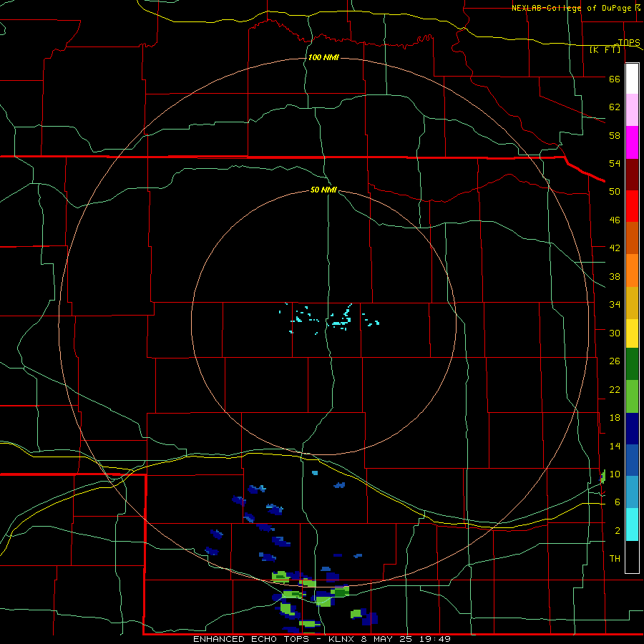This screenshot has height=644, width=644.
Task: Click the TH legend label
Action: point(615,559)
